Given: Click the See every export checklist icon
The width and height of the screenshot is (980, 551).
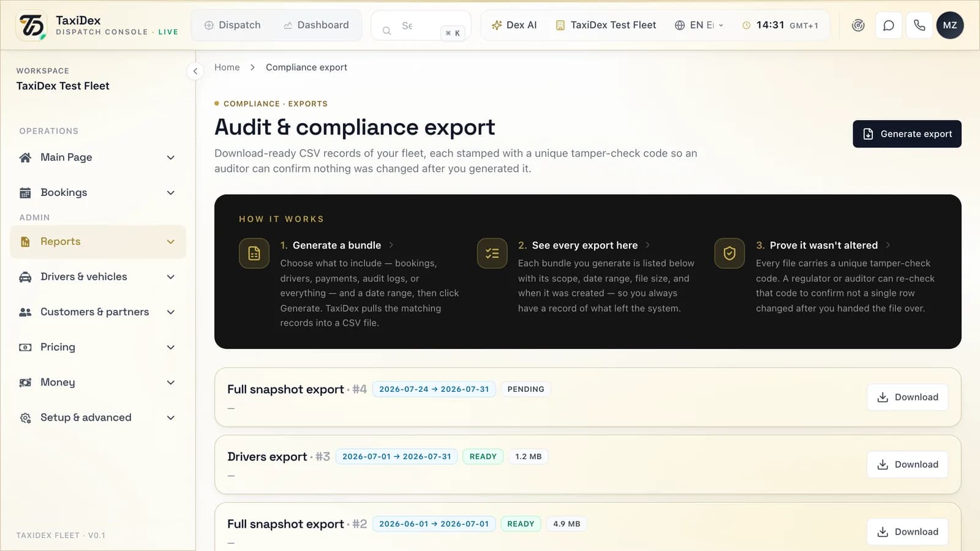Looking at the screenshot, I should (492, 253).
